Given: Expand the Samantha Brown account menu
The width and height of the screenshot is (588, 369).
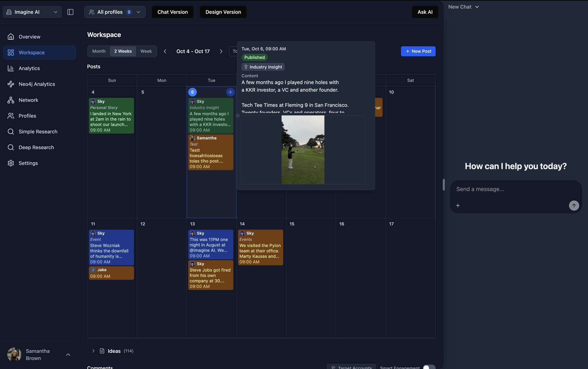Looking at the screenshot, I should pyautogui.click(x=68, y=355).
